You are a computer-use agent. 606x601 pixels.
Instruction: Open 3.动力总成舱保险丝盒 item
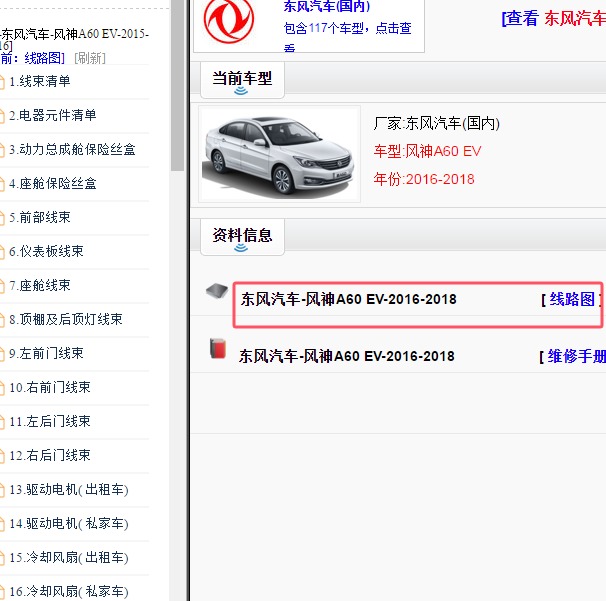coord(72,149)
